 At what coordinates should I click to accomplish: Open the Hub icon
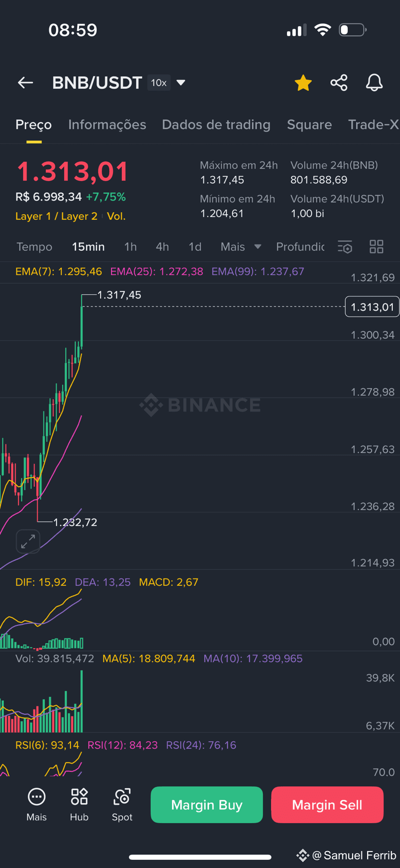tap(79, 805)
